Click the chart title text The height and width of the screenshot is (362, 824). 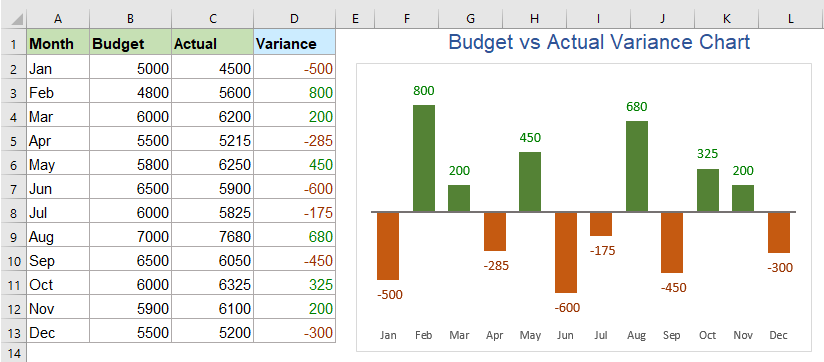pos(600,42)
